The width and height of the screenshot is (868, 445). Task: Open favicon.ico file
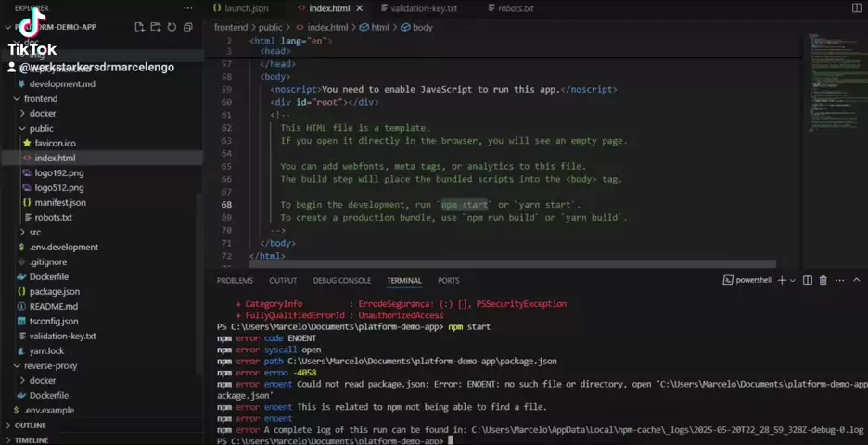[55, 144]
